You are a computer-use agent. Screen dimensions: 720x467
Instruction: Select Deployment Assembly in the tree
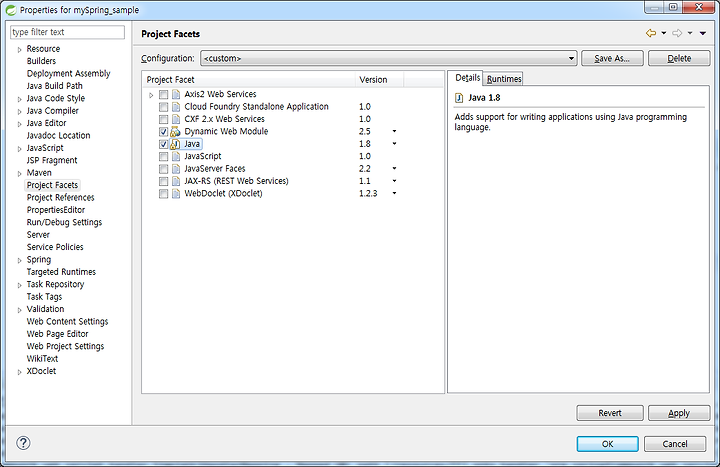coord(68,73)
